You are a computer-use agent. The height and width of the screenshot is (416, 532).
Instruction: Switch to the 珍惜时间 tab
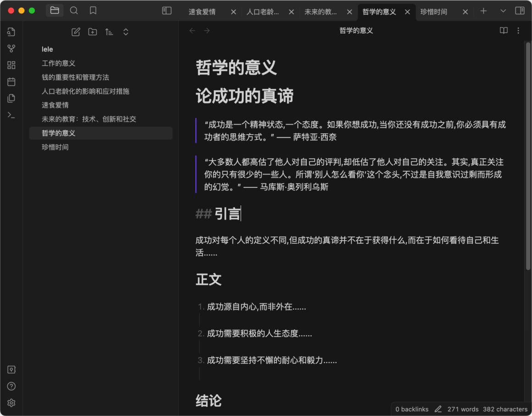pos(433,12)
